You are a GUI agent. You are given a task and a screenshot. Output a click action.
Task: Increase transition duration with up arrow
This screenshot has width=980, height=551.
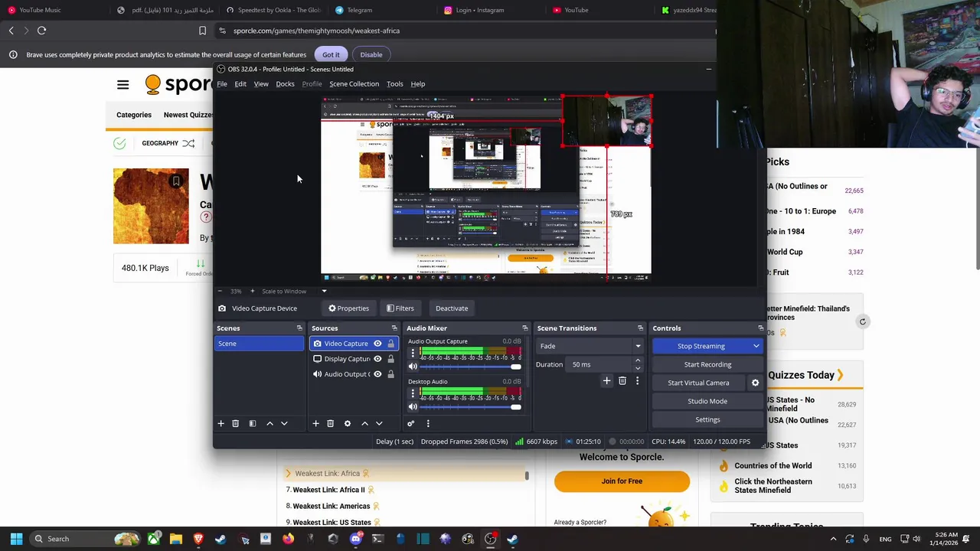pos(638,360)
